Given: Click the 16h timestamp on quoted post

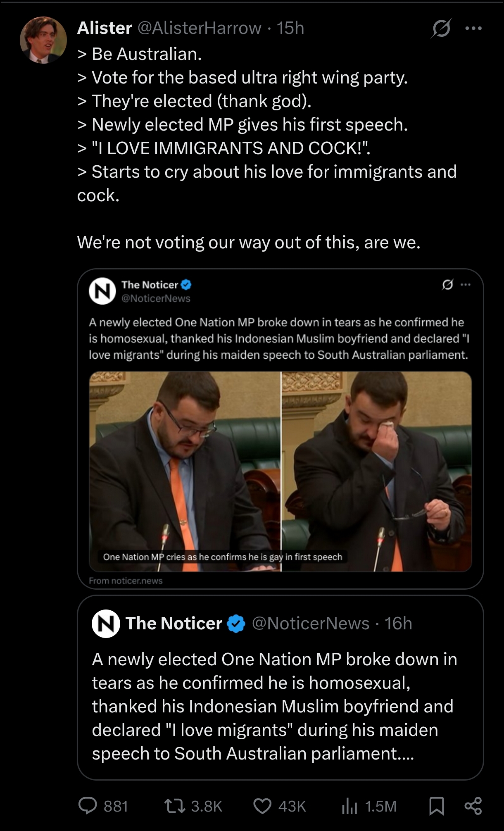Looking at the screenshot, I should click(x=398, y=623).
